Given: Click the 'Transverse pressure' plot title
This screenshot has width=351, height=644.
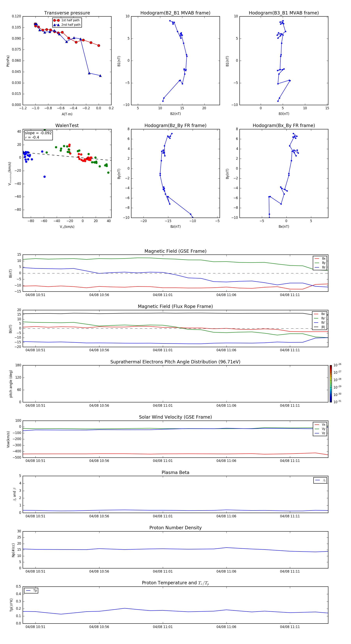Looking at the screenshot, I should point(67,13).
